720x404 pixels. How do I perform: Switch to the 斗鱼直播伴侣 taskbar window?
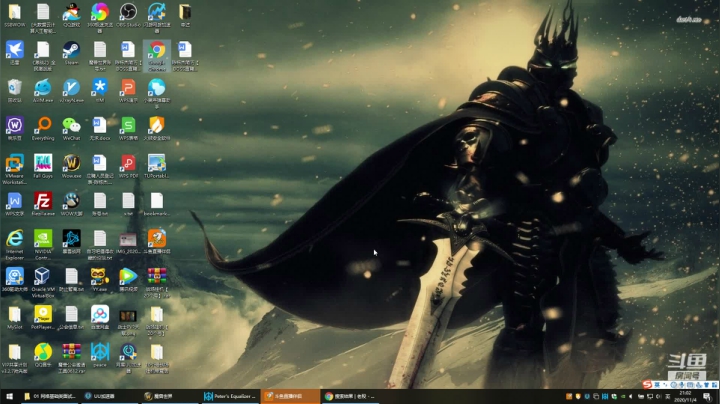coord(290,396)
